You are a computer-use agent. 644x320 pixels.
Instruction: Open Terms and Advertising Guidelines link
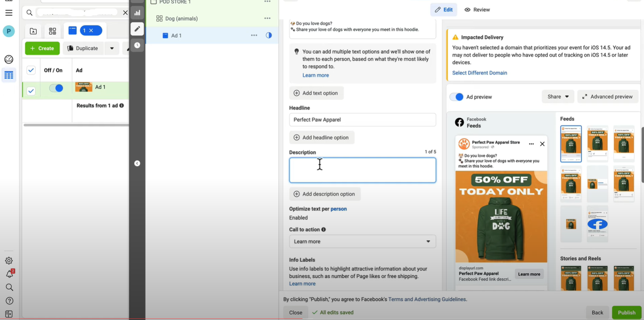point(427,299)
